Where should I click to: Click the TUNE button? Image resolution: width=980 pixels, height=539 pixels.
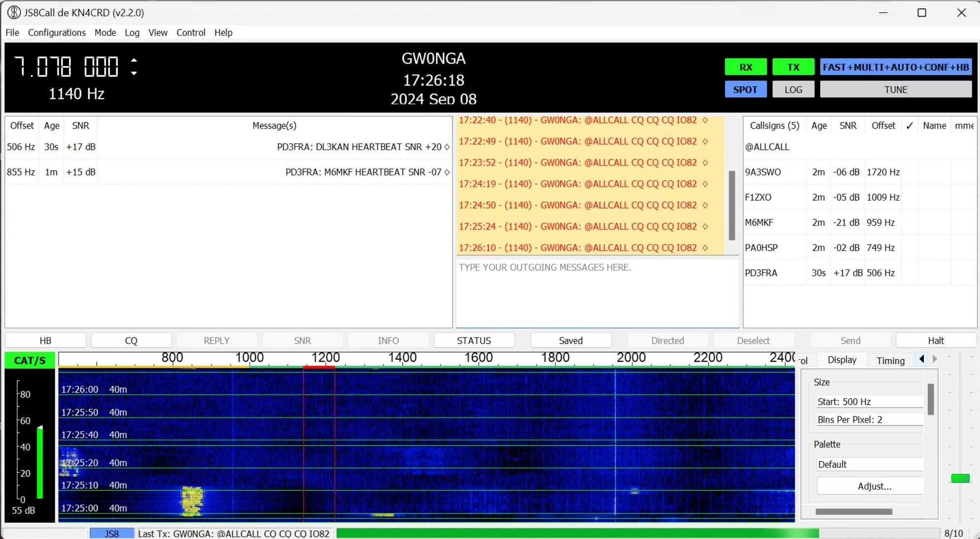(896, 90)
